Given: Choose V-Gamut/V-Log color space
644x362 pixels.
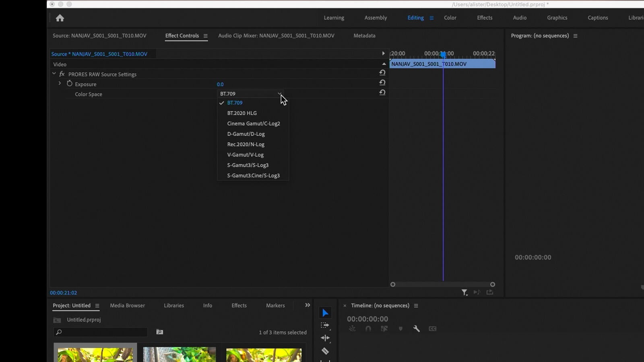Looking at the screenshot, I should click(x=245, y=155).
